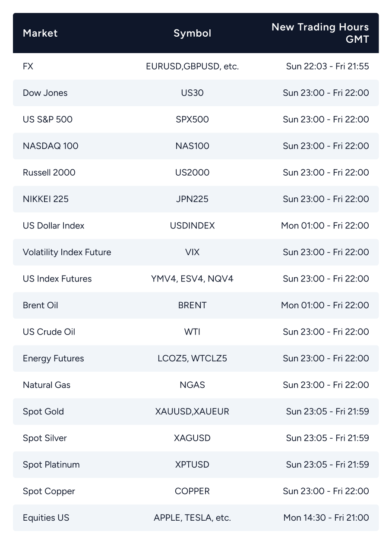Select the NAS100 symbol cell

click(192, 146)
